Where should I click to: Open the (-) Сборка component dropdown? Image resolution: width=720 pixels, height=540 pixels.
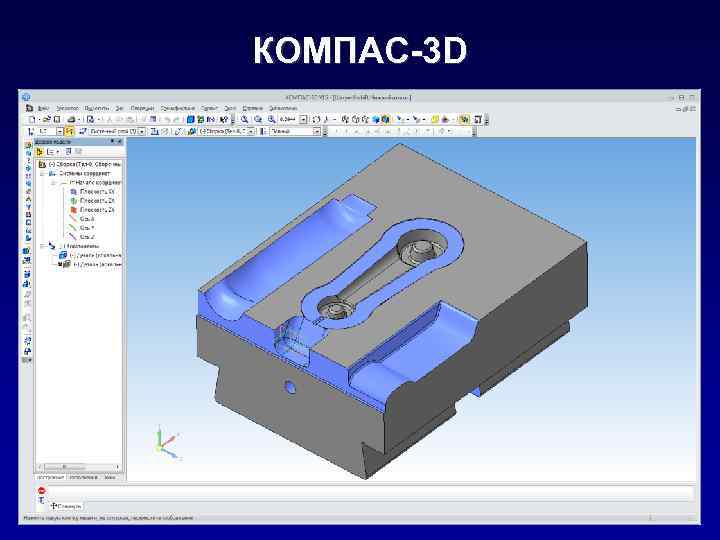251,131
